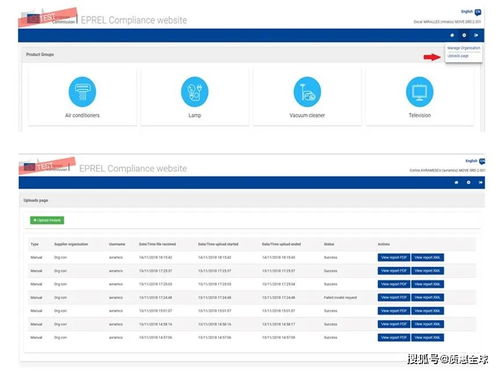Viewport: 499px width, 370px height.
Task: Click View report XML in the first row
Action: (427, 257)
